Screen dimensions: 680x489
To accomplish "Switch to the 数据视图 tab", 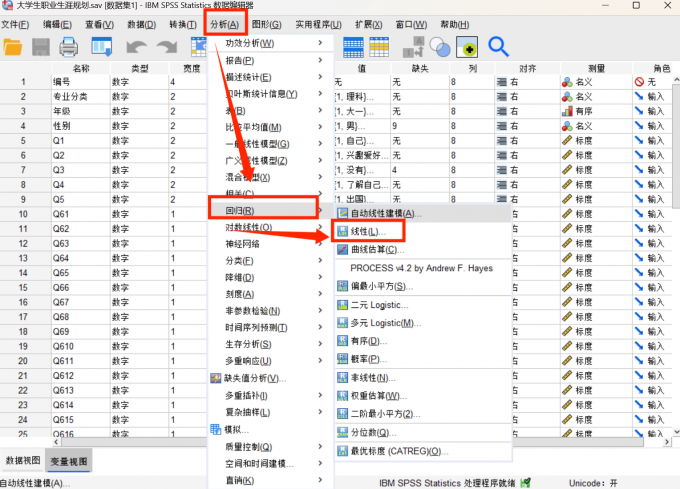I will [x=23, y=460].
